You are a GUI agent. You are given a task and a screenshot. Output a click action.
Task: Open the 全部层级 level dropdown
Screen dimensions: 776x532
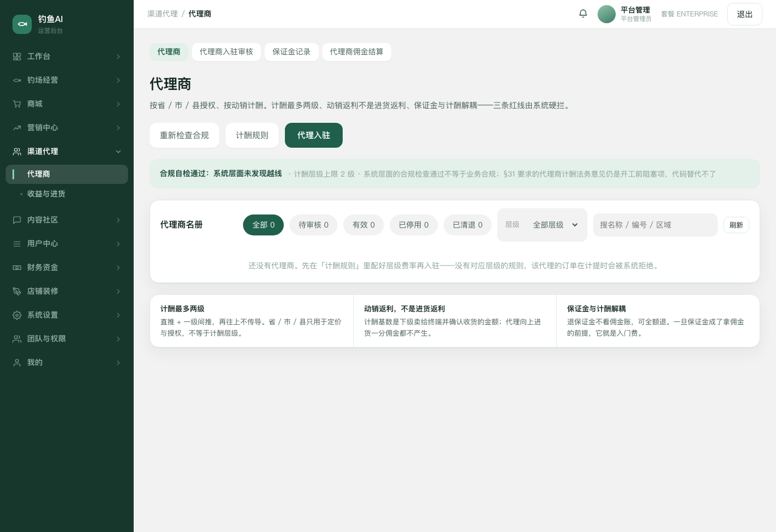[555, 225]
